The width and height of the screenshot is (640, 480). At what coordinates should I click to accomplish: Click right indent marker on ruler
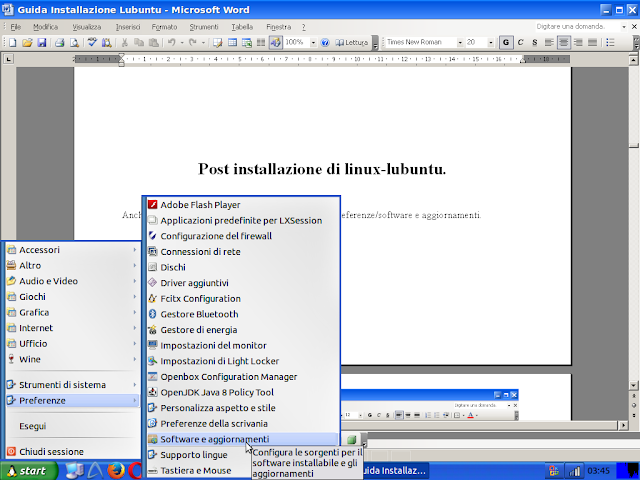point(523,61)
